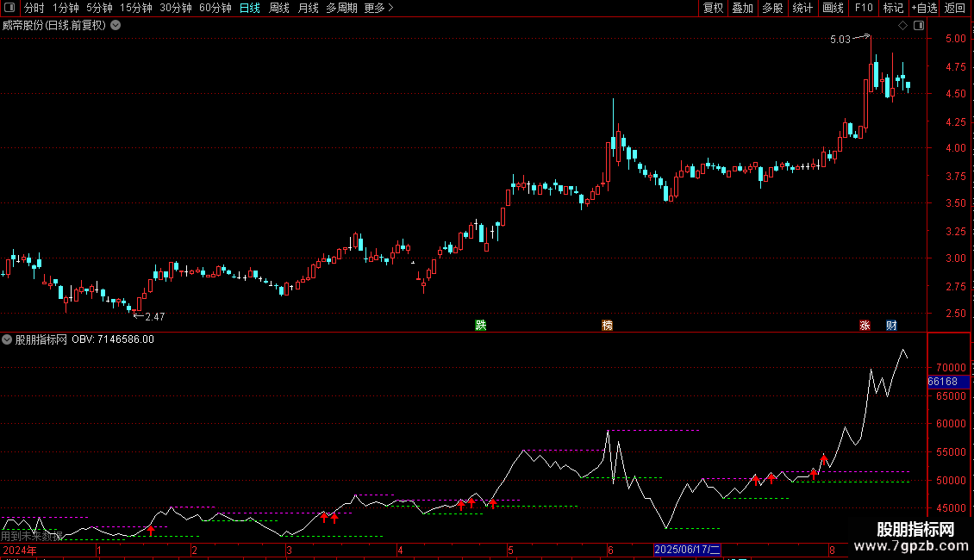The width and height of the screenshot is (974, 560).
Task: Click the red 涨 event marker
Action: 865,326
